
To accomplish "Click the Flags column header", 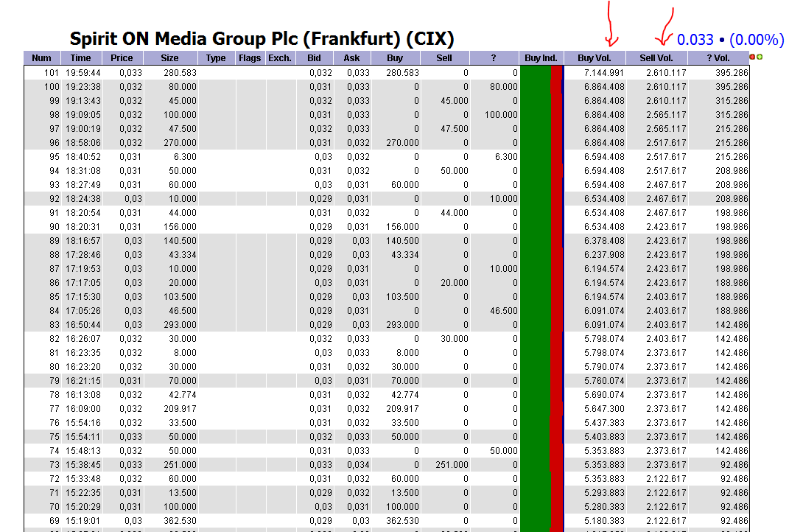I will 250,58.
